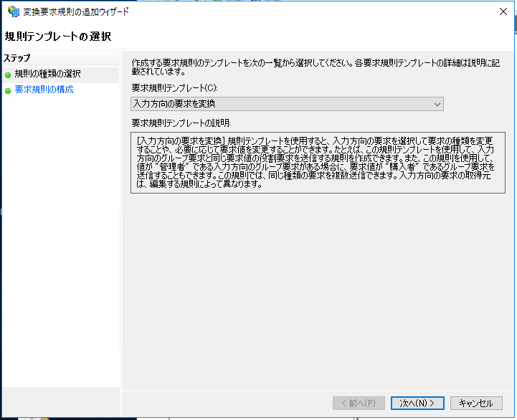The width and height of the screenshot is (517, 420).
Task: Click the キャンセル button
Action: 476,403
